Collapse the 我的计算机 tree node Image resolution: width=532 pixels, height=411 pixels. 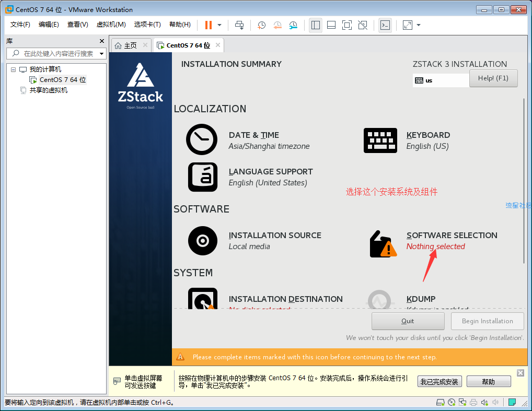[13, 69]
